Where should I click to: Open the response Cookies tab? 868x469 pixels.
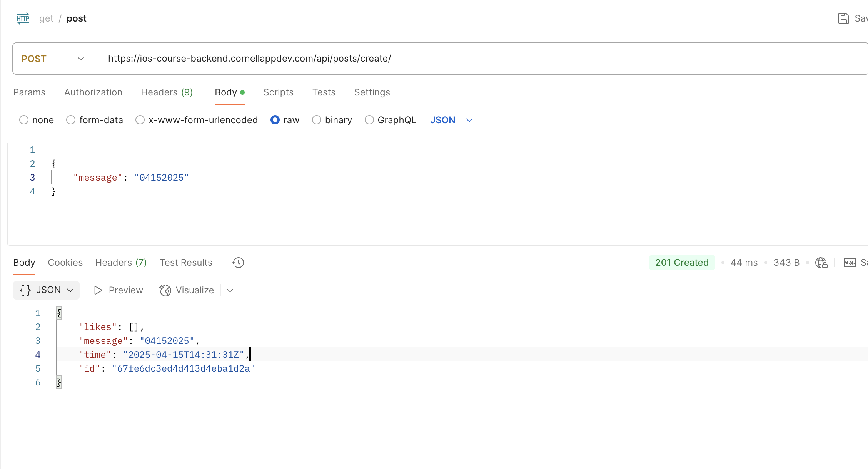pyautogui.click(x=65, y=263)
